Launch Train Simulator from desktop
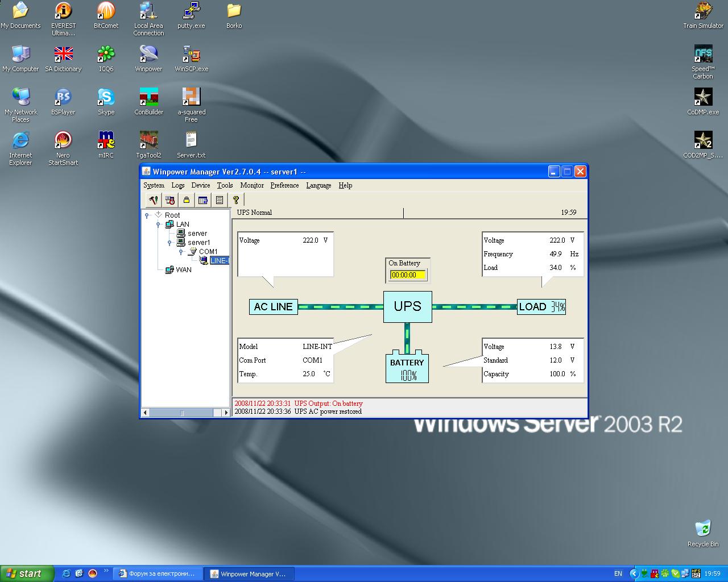The height and width of the screenshot is (582, 728). 703,16
